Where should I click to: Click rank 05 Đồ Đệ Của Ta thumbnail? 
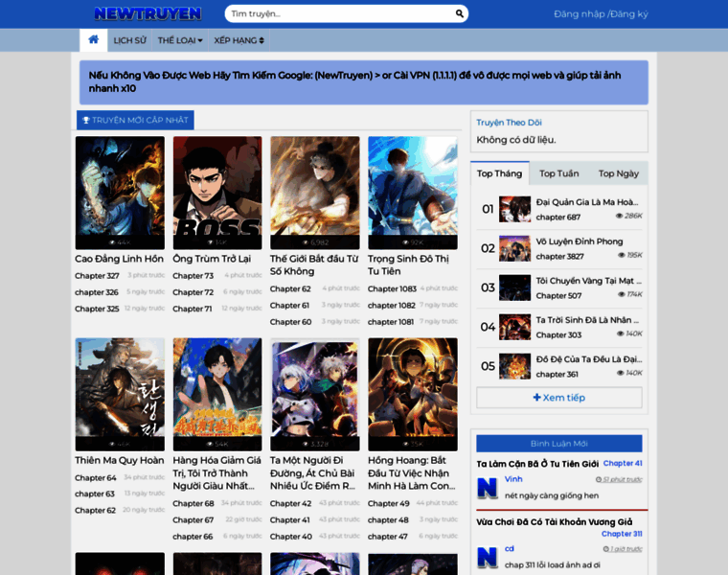(x=515, y=366)
